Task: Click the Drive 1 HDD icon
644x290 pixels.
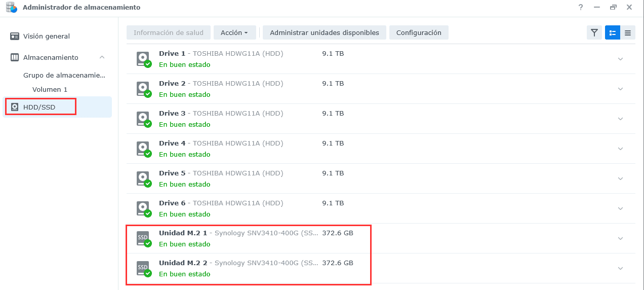Action: [x=143, y=59]
